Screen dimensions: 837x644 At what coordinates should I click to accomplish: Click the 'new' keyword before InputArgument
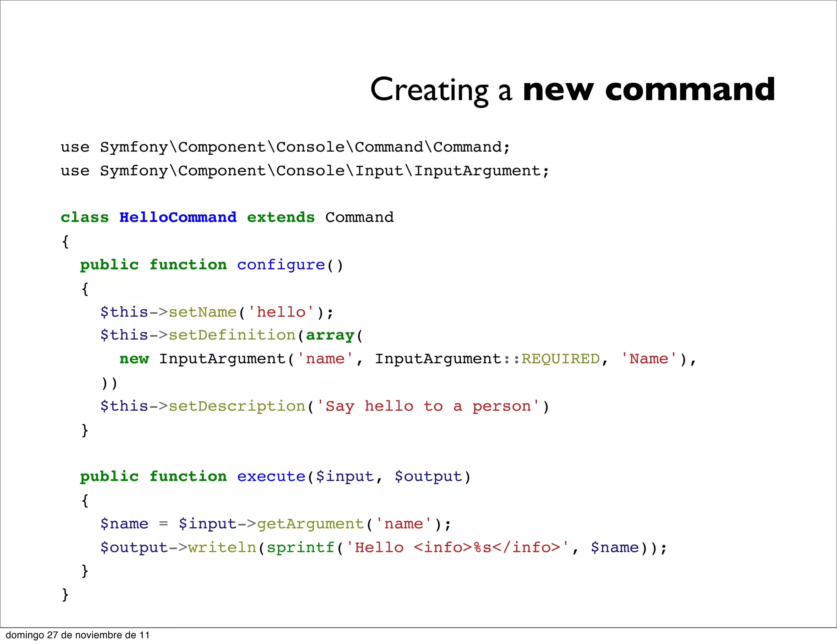click(x=134, y=359)
